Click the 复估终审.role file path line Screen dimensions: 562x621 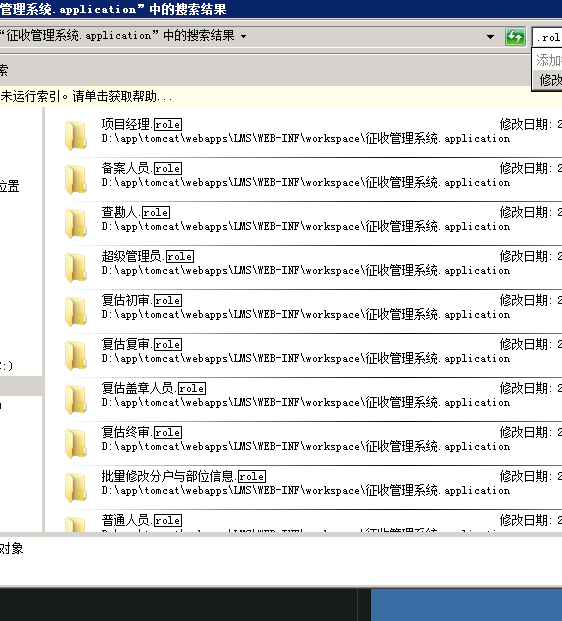[305, 446]
